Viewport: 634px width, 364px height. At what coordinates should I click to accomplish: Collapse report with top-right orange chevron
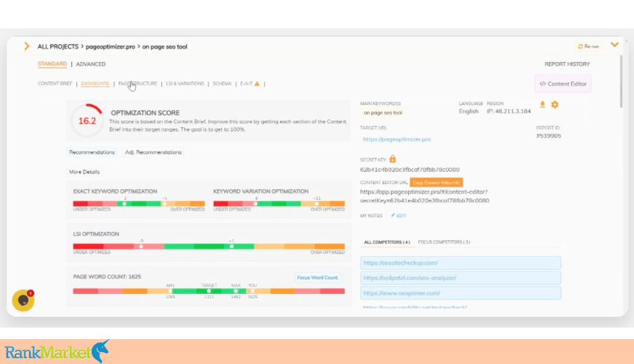point(614,45)
